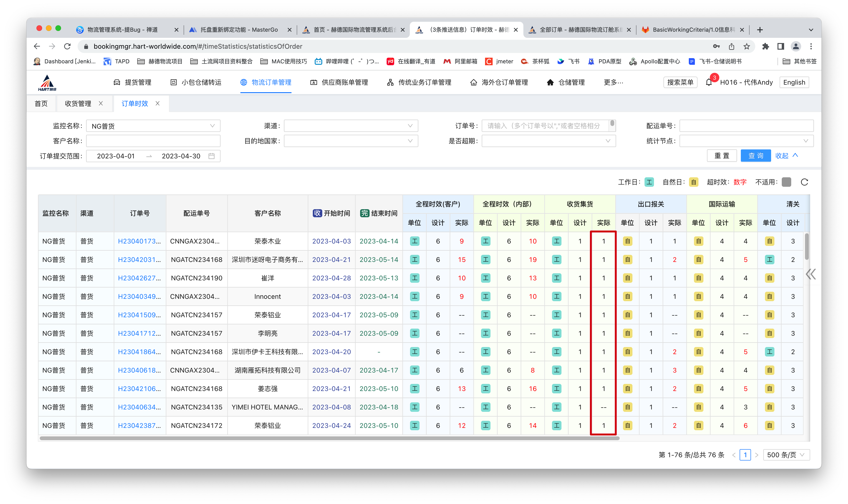The width and height of the screenshot is (848, 504).
Task: Expand the 是否超期 dropdown
Action: pyautogui.click(x=548, y=141)
